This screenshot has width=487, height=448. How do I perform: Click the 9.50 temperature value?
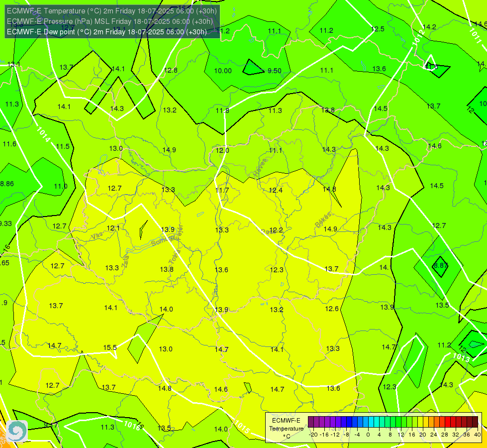tap(275, 71)
